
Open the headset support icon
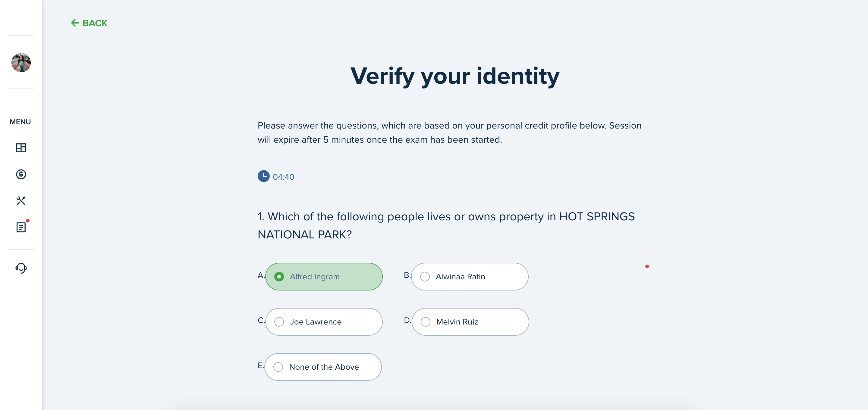point(21,268)
